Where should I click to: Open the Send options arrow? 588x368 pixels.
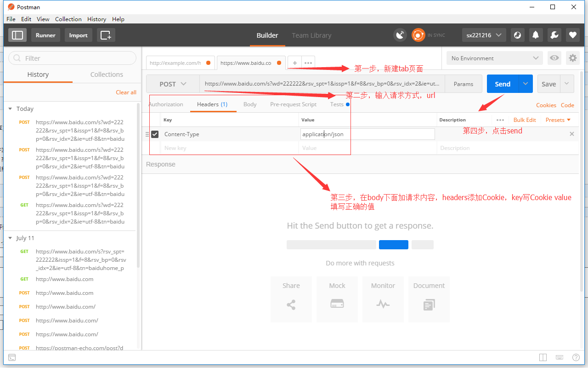pos(526,84)
